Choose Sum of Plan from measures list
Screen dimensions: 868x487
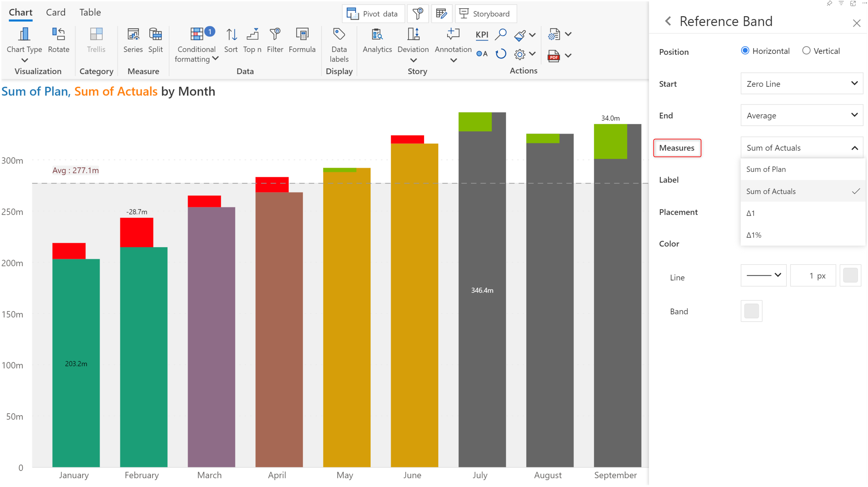click(766, 169)
